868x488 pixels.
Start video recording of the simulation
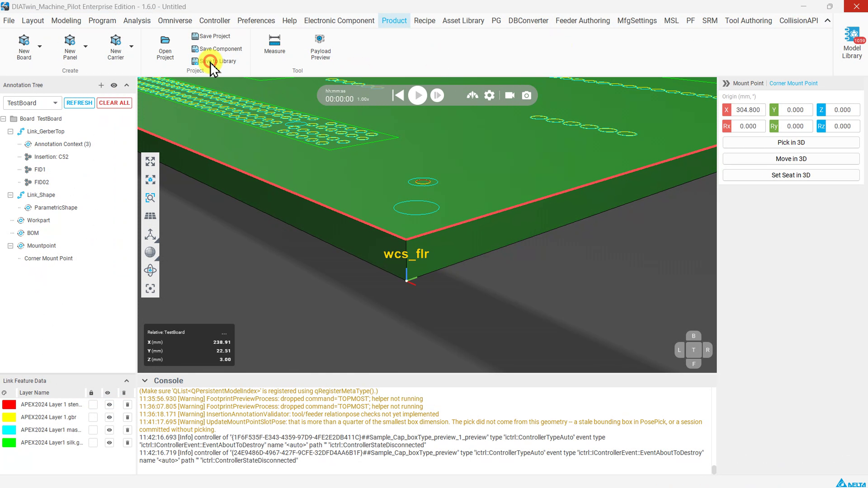tap(509, 95)
